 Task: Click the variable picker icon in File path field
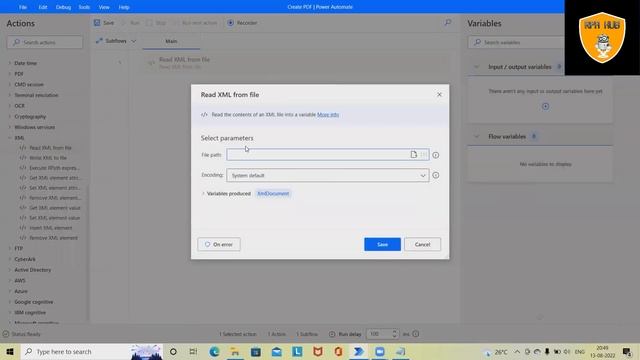click(424, 155)
